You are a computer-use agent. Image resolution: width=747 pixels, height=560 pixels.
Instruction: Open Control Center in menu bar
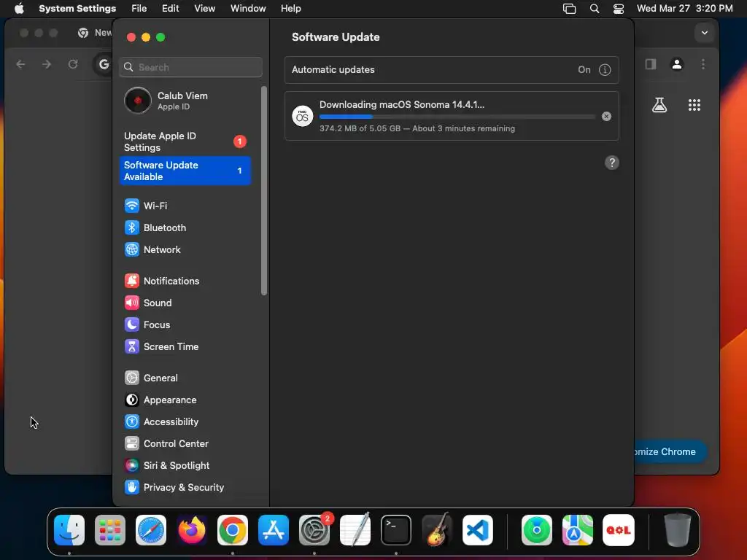tap(619, 9)
